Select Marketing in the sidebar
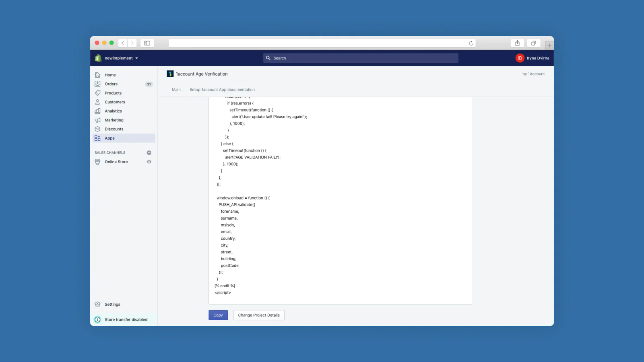The image size is (644, 362). pyautogui.click(x=114, y=120)
